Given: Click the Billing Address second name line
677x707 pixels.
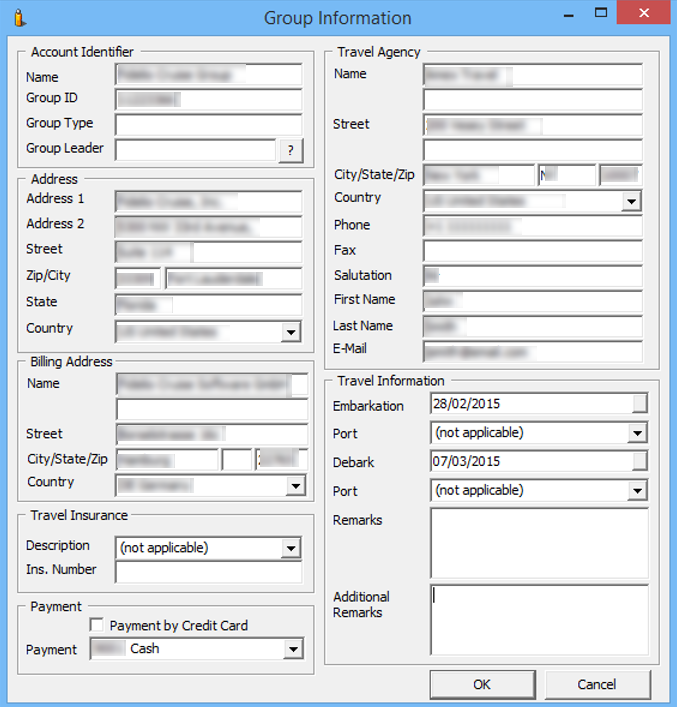Looking at the screenshot, I should tap(212, 410).
